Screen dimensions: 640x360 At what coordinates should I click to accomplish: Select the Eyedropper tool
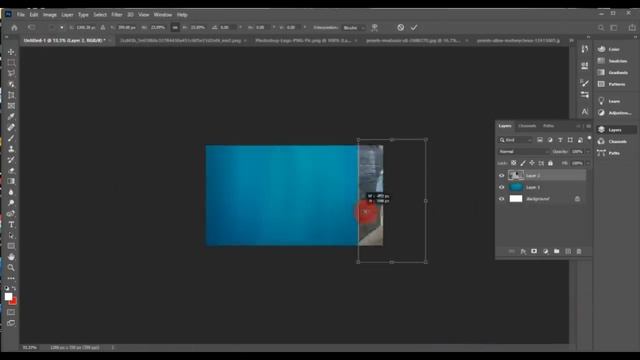[11, 117]
